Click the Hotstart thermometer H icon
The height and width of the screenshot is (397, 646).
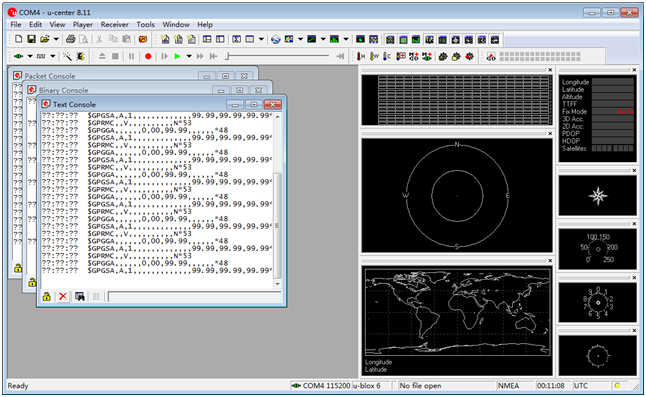point(361,56)
